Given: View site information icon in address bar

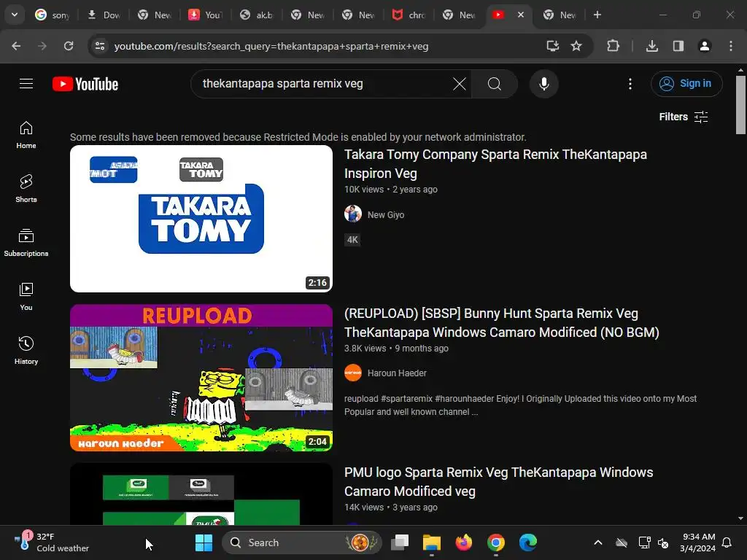Looking at the screenshot, I should point(100,46).
